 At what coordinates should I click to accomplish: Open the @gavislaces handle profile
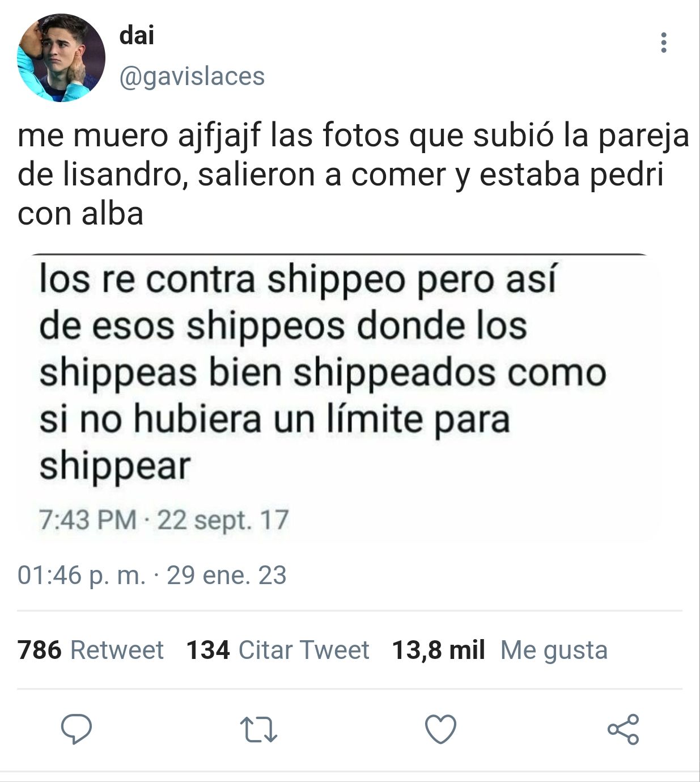point(192,76)
